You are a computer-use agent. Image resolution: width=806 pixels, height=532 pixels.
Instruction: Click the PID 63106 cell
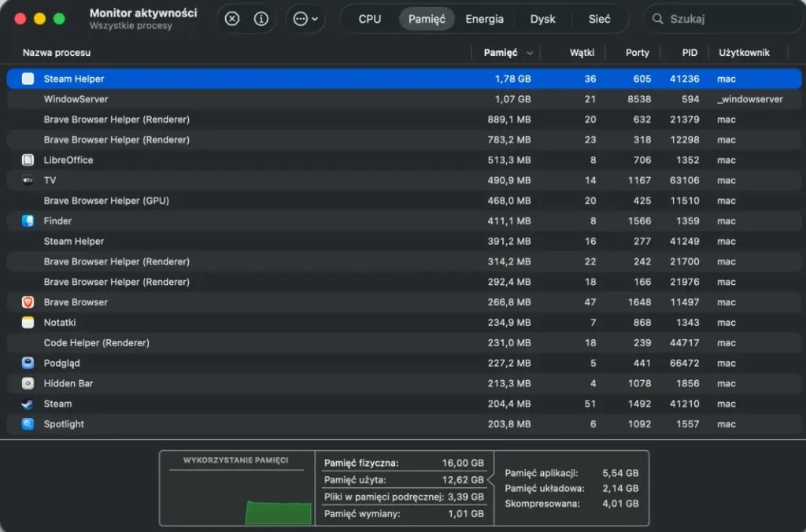tap(684, 180)
